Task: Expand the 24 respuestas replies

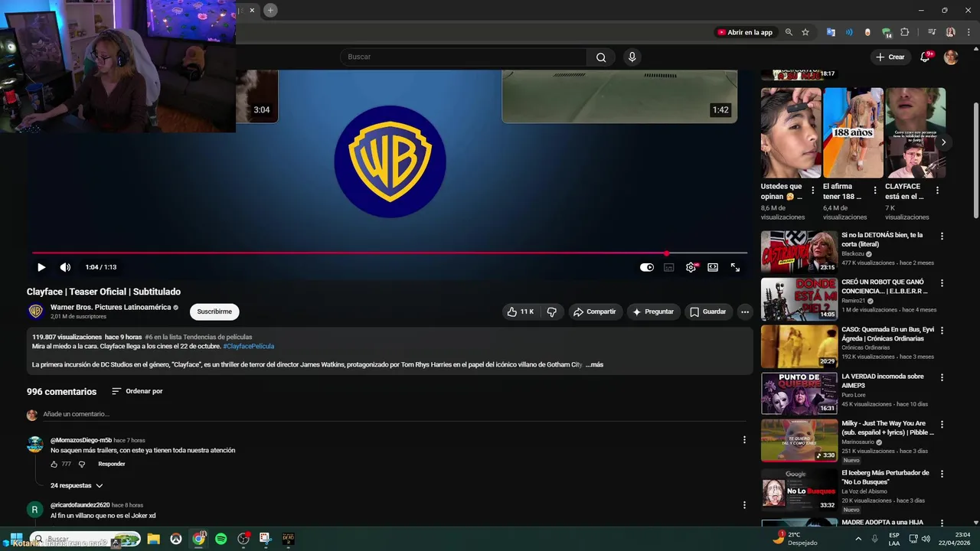Action: (77, 485)
